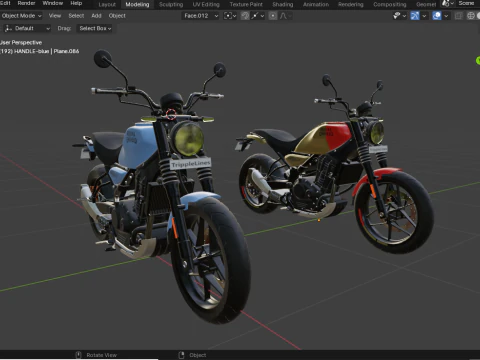Expand the gizmo options arrow
480x360 pixels.
(x=424, y=16)
